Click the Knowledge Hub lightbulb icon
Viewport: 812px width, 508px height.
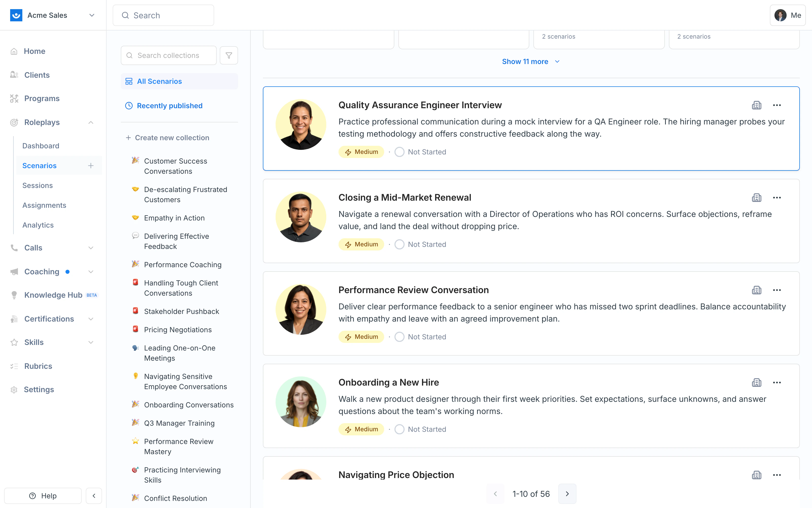14,295
